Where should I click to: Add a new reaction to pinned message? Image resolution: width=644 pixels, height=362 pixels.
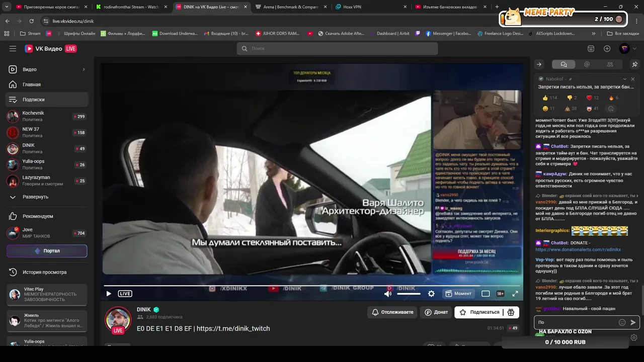click(x=611, y=109)
